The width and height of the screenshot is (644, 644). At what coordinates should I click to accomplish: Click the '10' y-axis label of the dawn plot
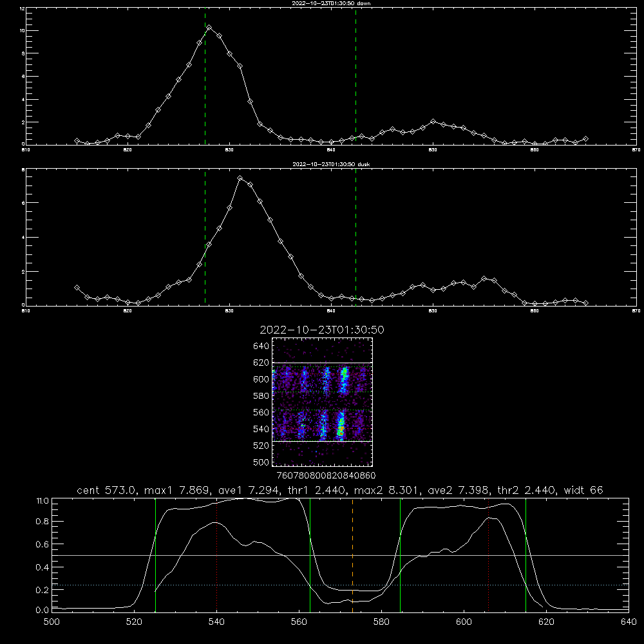[x=23, y=31]
